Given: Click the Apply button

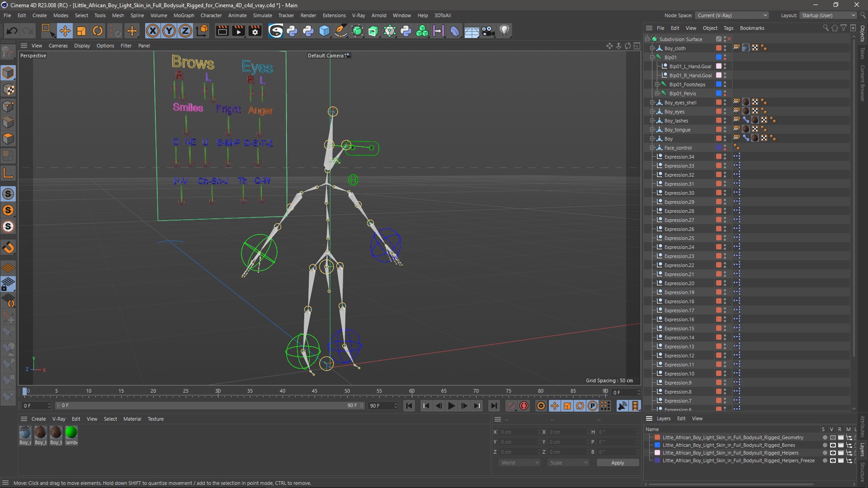Looking at the screenshot, I should (x=618, y=463).
